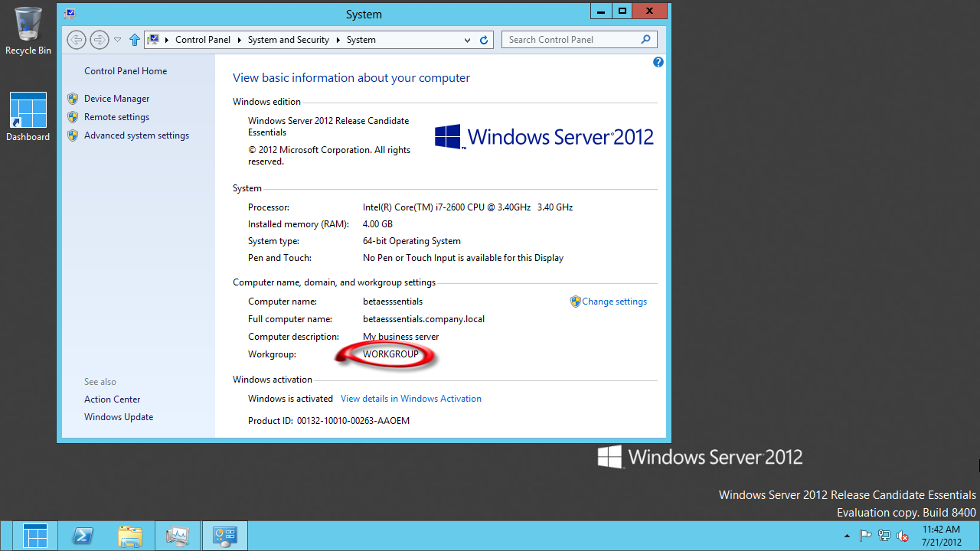Select Control Panel in breadcrumb path
980x551 pixels.
click(x=203, y=40)
